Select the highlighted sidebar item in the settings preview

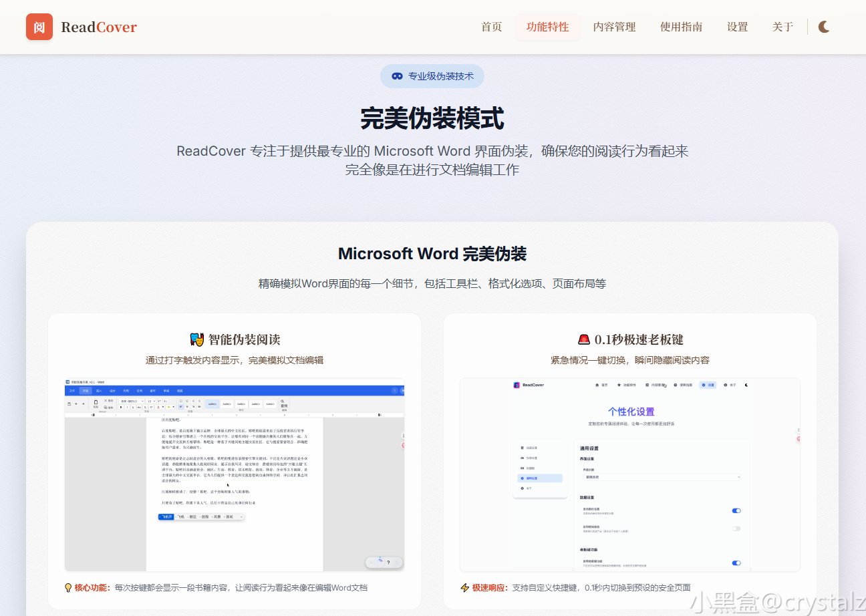click(541, 478)
